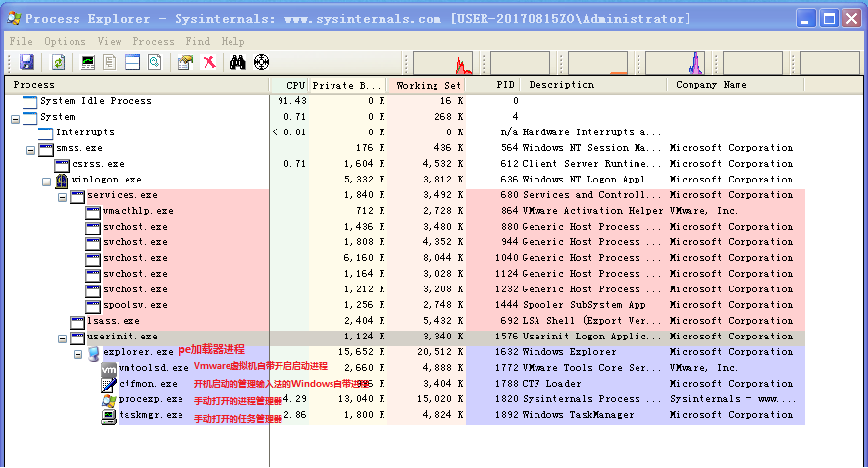
Task: Collapse the System tree node
Action: pos(15,119)
